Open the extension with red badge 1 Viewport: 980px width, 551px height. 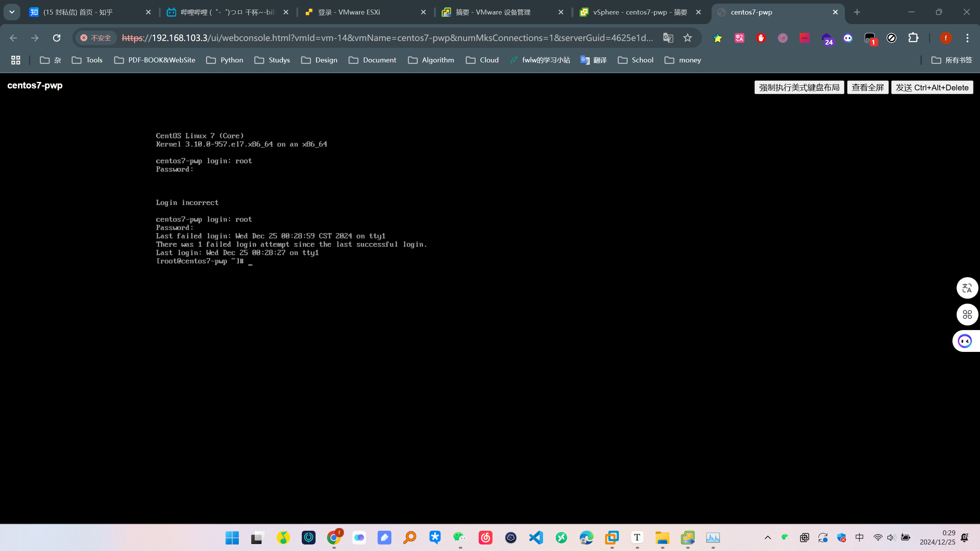(870, 39)
